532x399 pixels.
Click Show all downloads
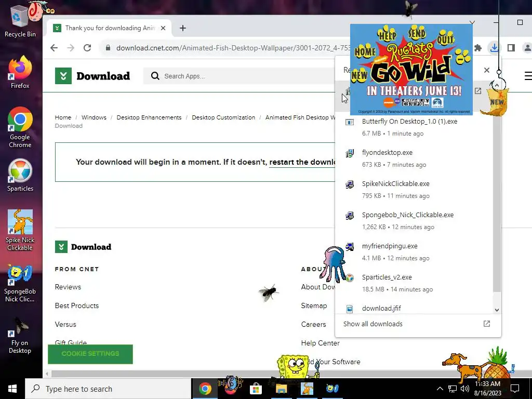point(373,324)
